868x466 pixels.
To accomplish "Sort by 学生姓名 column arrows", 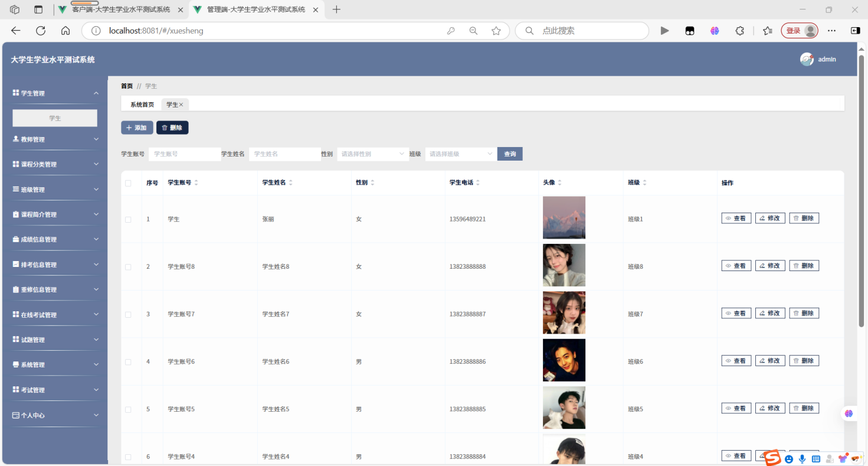I will coord(290,183).
